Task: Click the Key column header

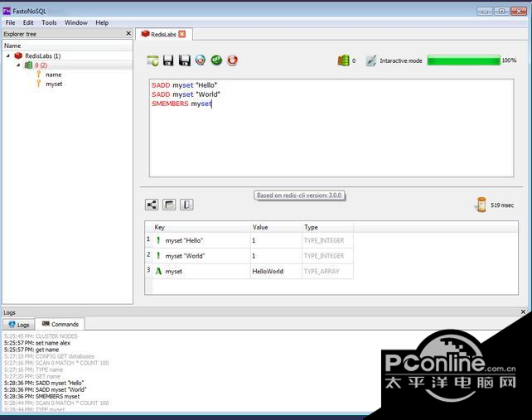Action: tap(201, 227)
